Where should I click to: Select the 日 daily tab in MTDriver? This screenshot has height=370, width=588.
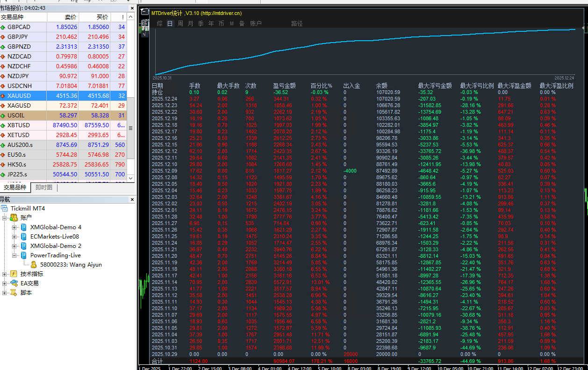coord(170,23)
